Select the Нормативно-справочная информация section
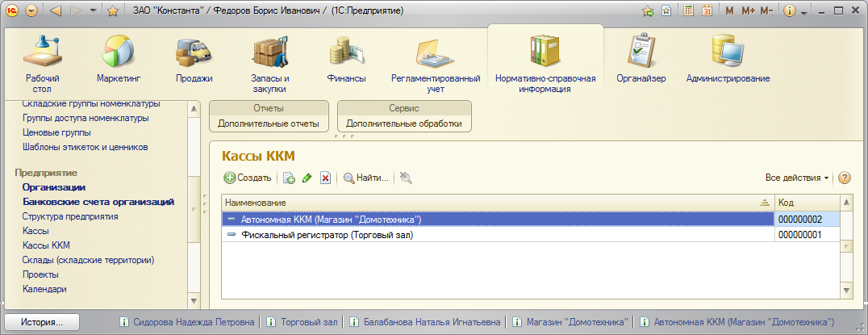This screenshot has width=868, height=335. pos(545,63)
